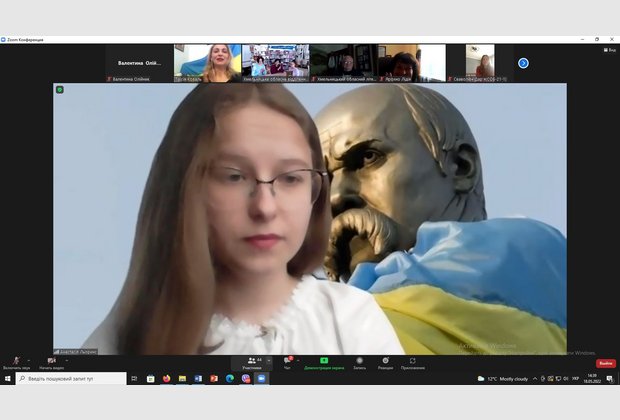The height and width of the screenshot is (420, 620).
Task: Click the red Leave meeting button
Action: click(x=605, y=363)
